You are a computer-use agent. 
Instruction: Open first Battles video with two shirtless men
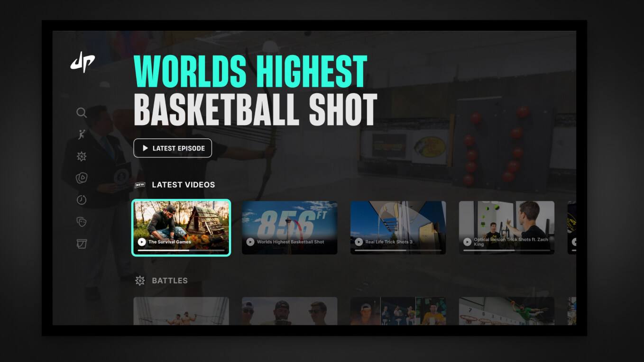(181, 311)
